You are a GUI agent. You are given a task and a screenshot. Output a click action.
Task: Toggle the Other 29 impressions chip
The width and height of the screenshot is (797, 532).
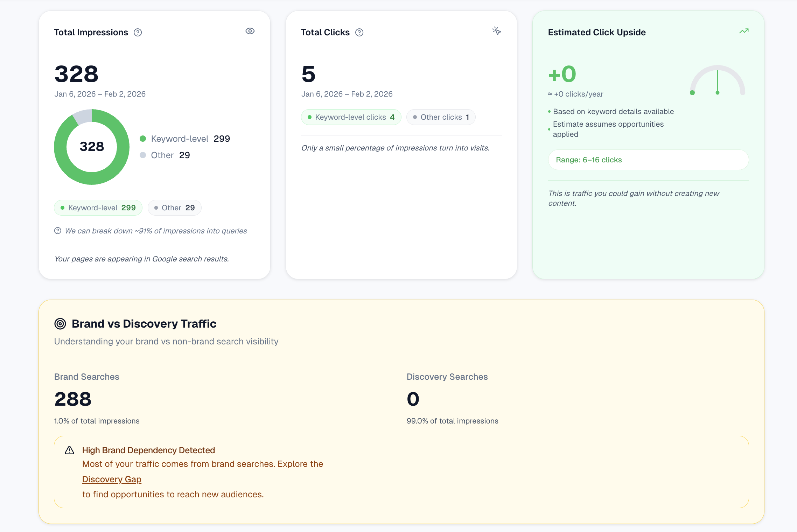(x=174, y=208)
